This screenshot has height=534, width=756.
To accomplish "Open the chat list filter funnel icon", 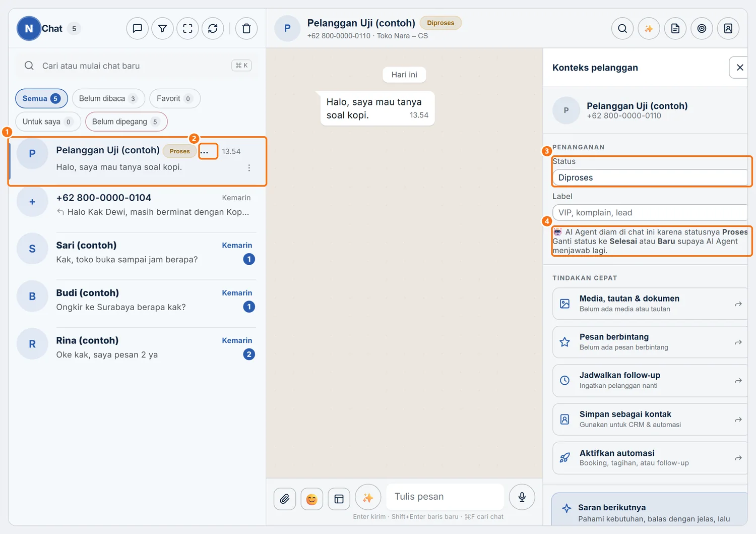I will coord(162,29).
